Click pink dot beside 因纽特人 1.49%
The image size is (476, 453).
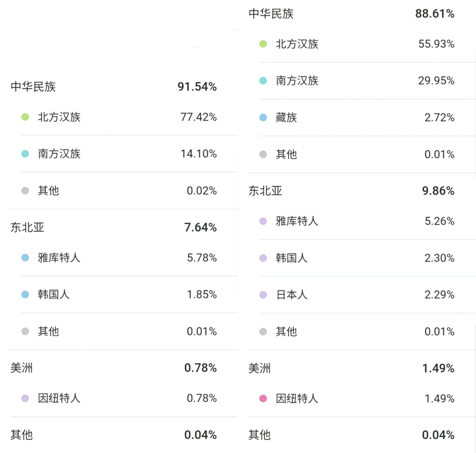point(263,398)
